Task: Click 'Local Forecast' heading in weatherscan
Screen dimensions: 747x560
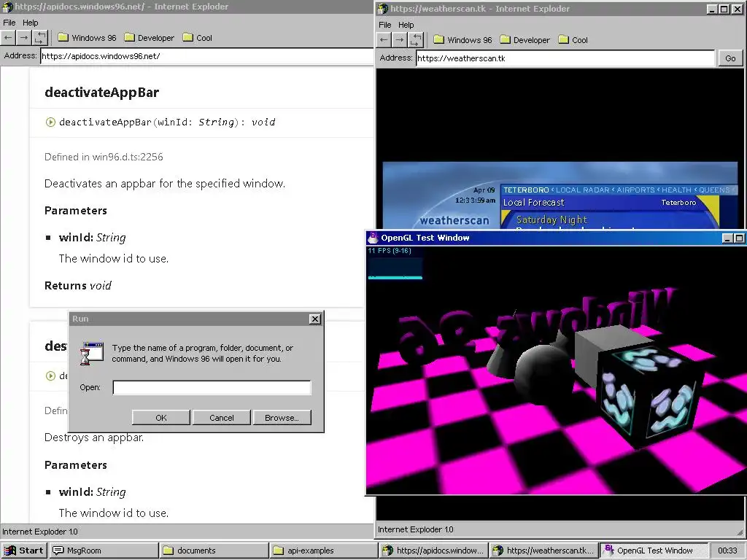Action: tap(533, 203)
